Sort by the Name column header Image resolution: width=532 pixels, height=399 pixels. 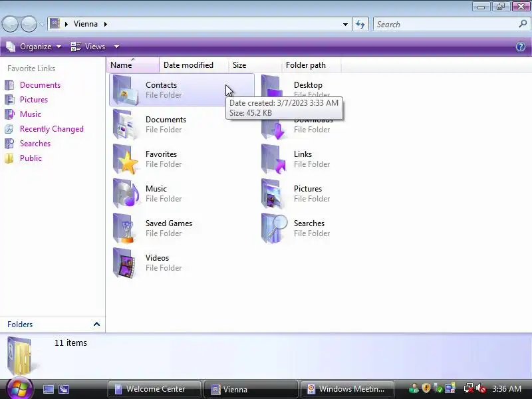(x=133, y=65)
